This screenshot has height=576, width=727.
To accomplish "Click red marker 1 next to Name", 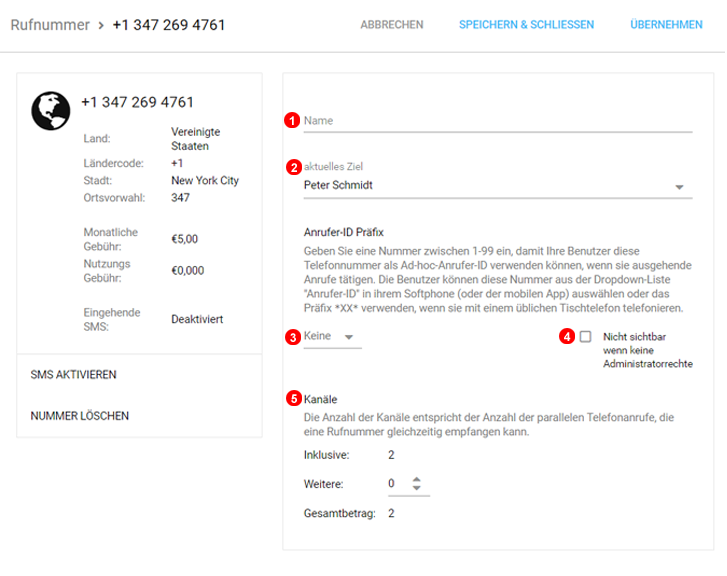I will coord(292,121).
